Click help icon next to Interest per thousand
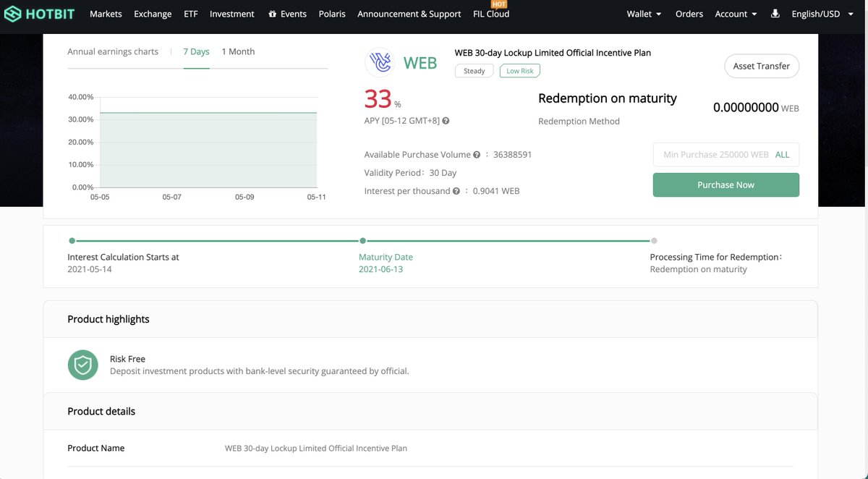 (456, 191)
